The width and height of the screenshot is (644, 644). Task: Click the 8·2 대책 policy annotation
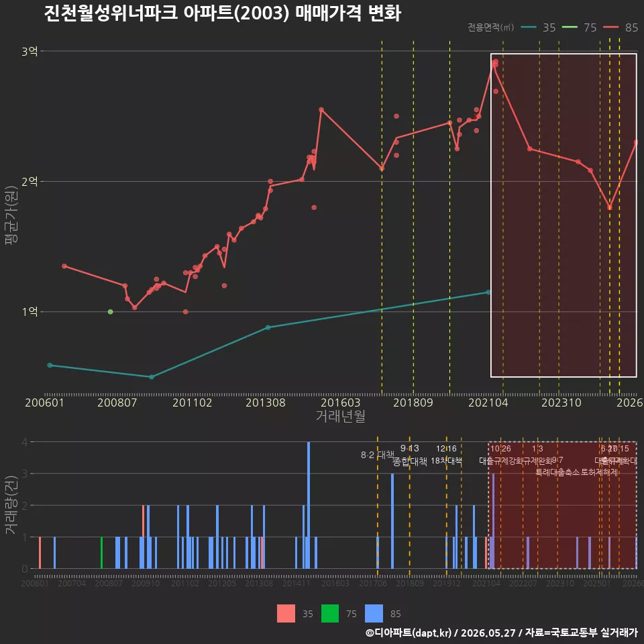click(x=378, y=455)
